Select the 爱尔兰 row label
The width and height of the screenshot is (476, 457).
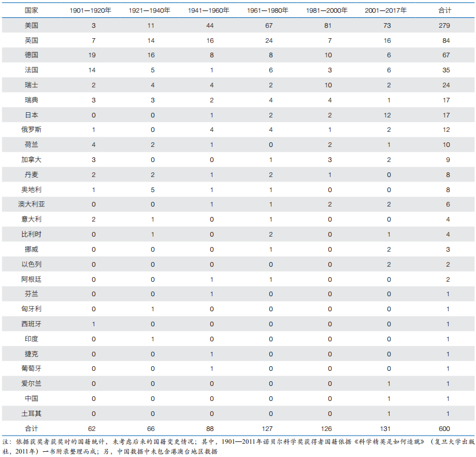click(31, 384)
